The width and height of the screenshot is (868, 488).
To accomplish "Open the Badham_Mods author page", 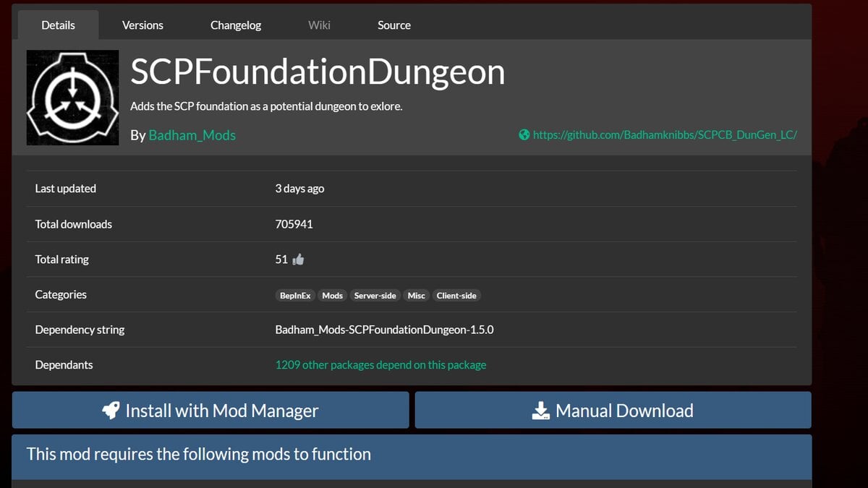I will (192, 135).
